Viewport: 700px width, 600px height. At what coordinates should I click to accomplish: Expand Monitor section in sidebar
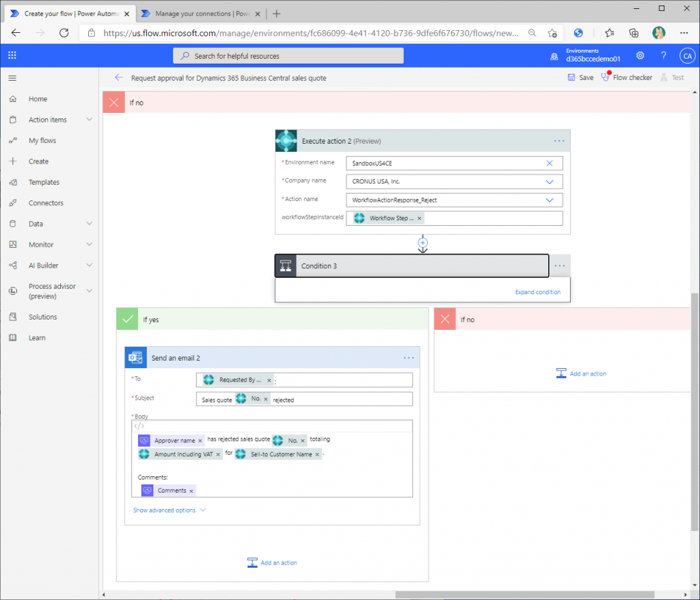[x=90, y=244]
